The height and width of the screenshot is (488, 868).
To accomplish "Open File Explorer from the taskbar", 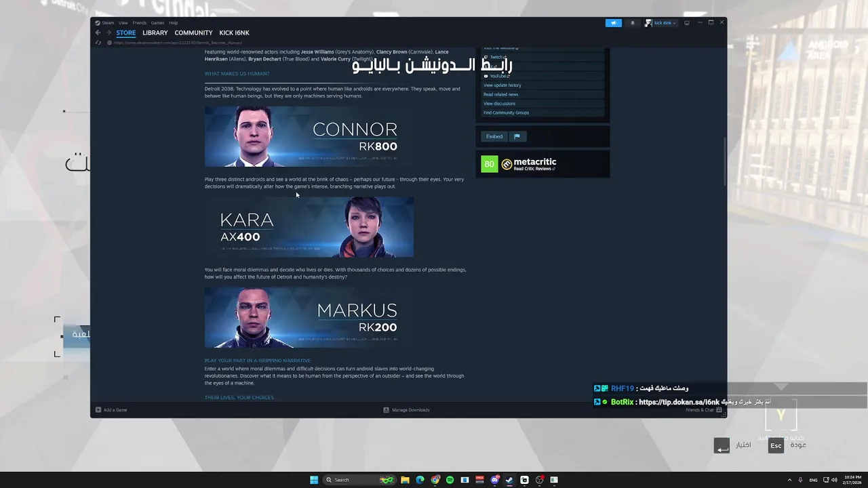I will pyautogui.click(x=405, y=480).
